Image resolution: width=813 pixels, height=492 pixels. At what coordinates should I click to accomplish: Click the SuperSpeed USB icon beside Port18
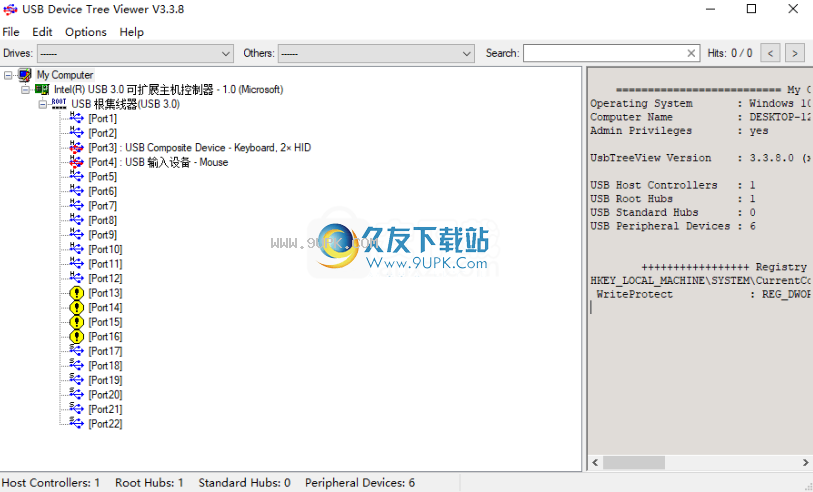click(x=76, y=366)
